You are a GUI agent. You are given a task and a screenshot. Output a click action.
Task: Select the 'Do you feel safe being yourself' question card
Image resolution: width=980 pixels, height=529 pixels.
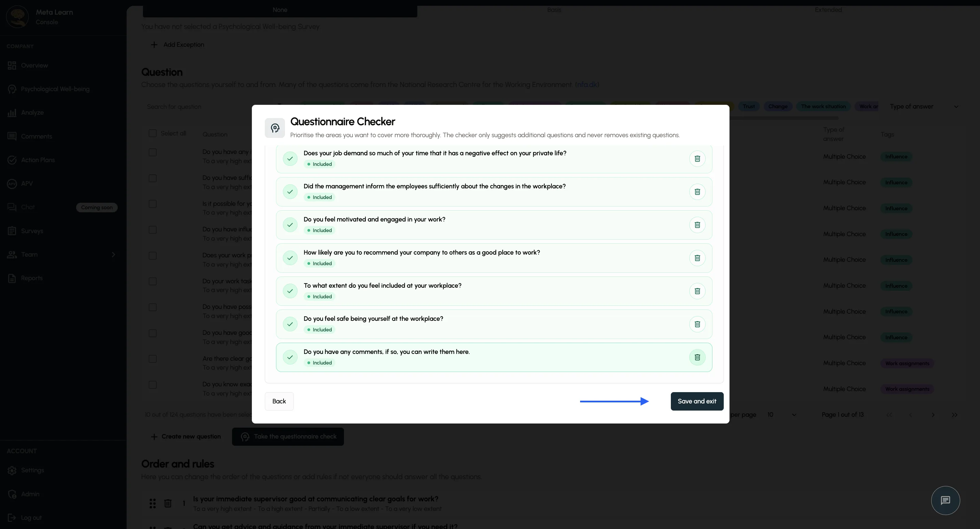click(494, 324)
